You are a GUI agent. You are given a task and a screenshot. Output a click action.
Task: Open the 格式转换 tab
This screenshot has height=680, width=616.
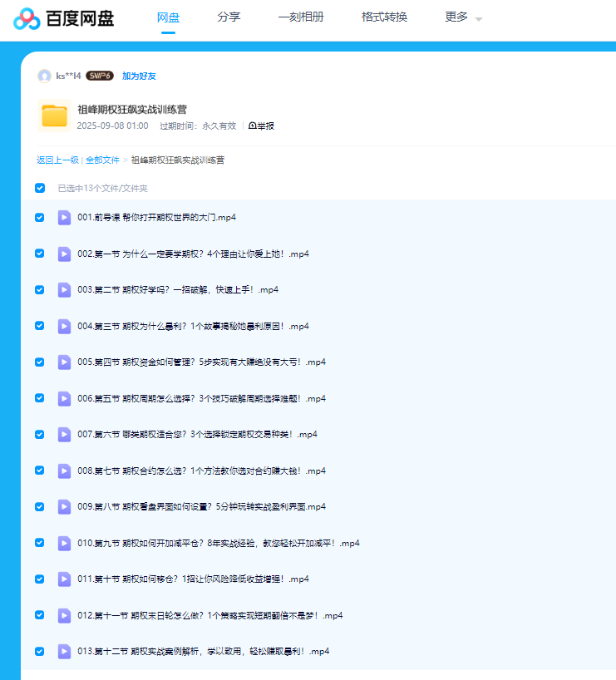(384, 17)
